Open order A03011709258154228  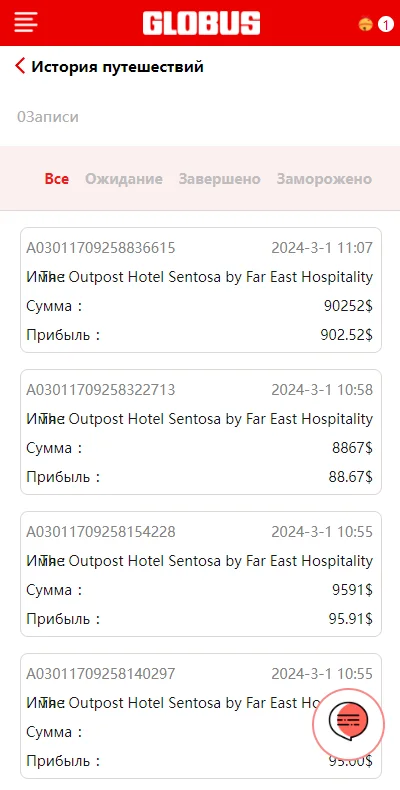tap(201, 574)
